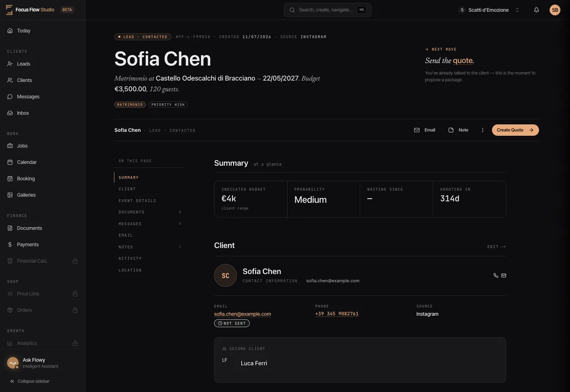The width and height of the screenshot is (570, 392).
Task: Expand the Scatti d'Emozione workspace switcher
Action: (x=489, y=10)
